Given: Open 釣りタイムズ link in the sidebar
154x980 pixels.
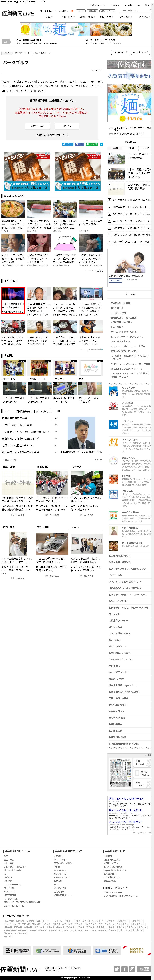Looking at the screenshot, I should coord(116,627).
